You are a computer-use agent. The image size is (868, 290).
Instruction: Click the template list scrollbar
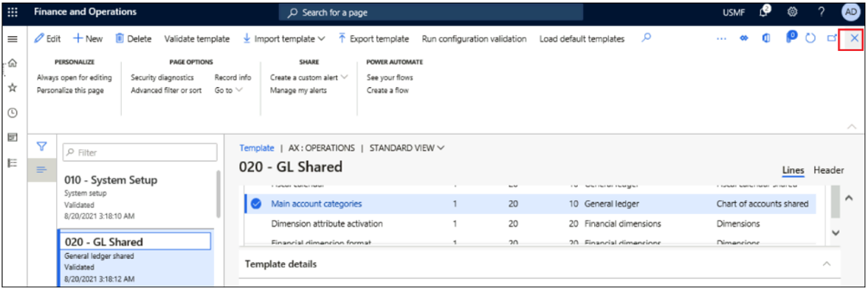[218, 194]
